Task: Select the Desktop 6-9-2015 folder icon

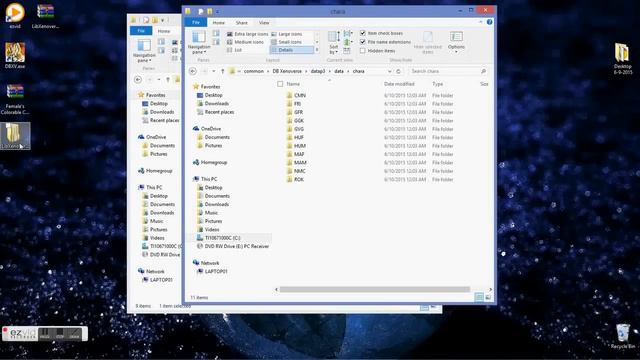Action: [x=622, y=59]
